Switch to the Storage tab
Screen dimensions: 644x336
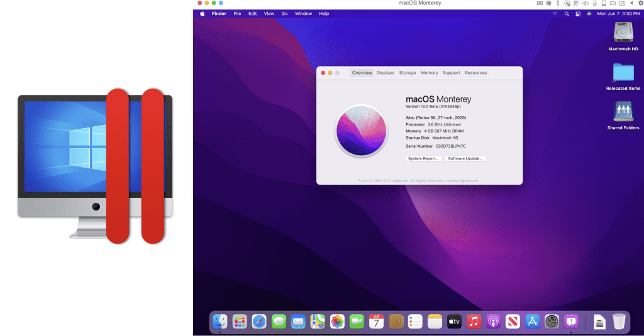(408, 73)
